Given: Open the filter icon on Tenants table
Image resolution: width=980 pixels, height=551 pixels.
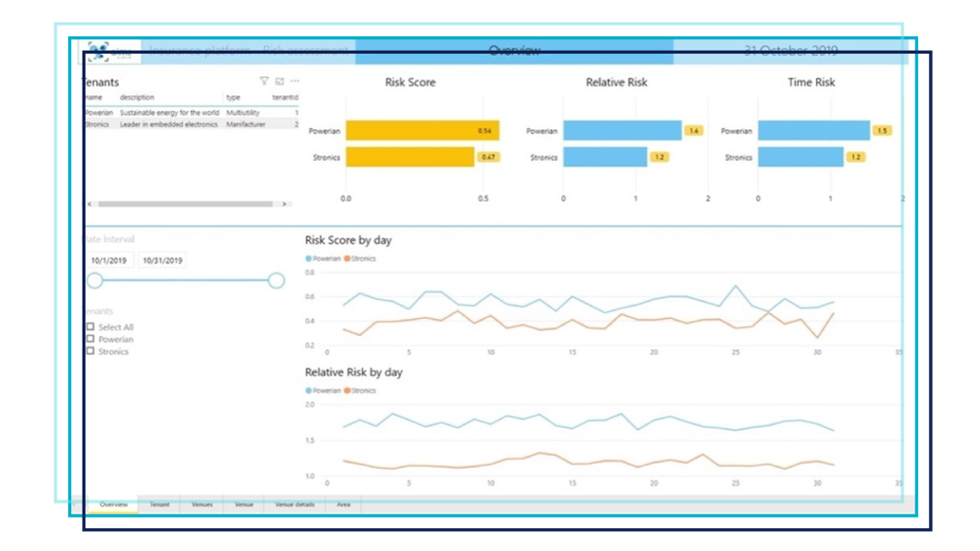Looking at the screenshot, I should click(x=264, y=81).
